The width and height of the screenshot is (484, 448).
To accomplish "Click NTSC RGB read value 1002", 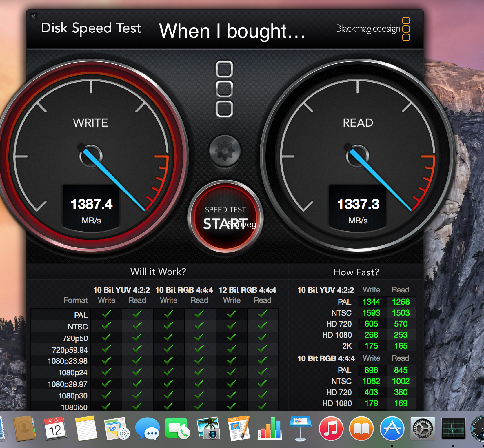I will point(401,381).
